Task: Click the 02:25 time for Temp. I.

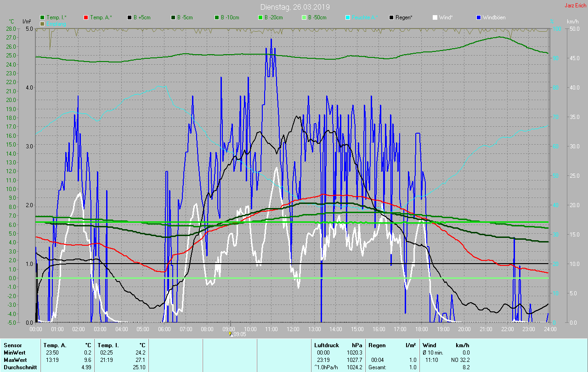Action: (x=106, y=353)
